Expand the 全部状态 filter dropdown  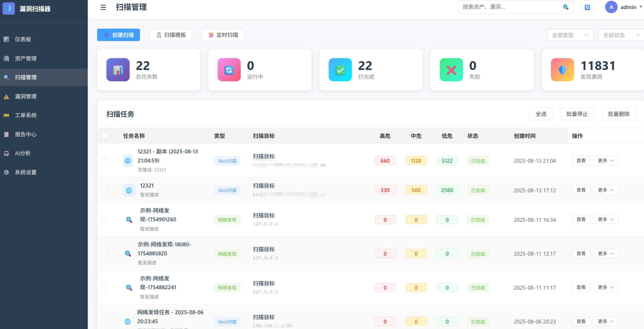pyautogui.click(x=621, y=35)
